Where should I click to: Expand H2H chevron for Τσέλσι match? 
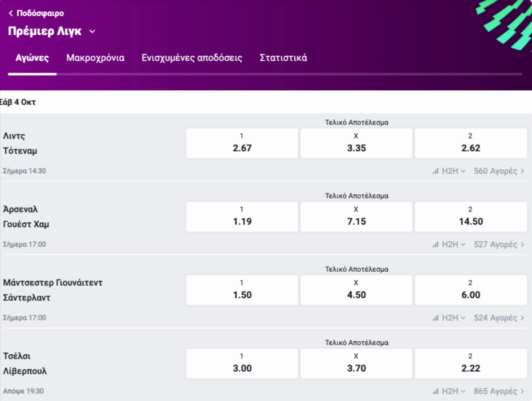point(463,391)
